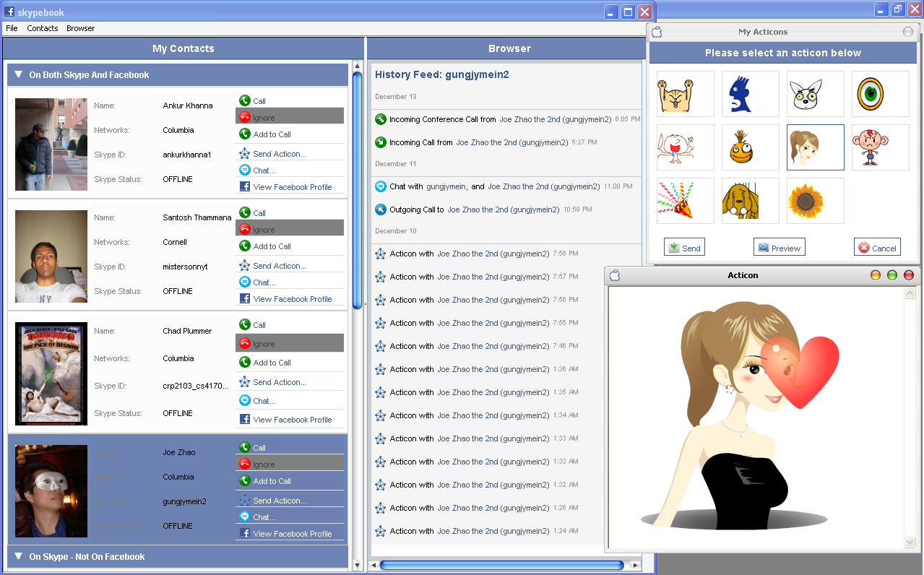Click the 'December 11' date label
The height and width of the screenshot is (575, 924).
395,164
